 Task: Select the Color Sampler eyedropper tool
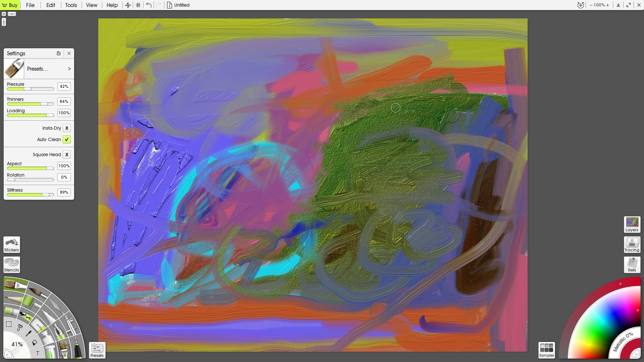click(x=29, y=334)
